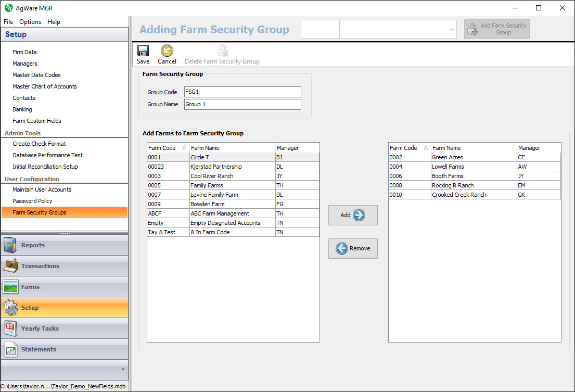The image size is (575, 392).
Task: Open Master Chart of Accounts
Action: pyautogui.click(x=45, y=86)
